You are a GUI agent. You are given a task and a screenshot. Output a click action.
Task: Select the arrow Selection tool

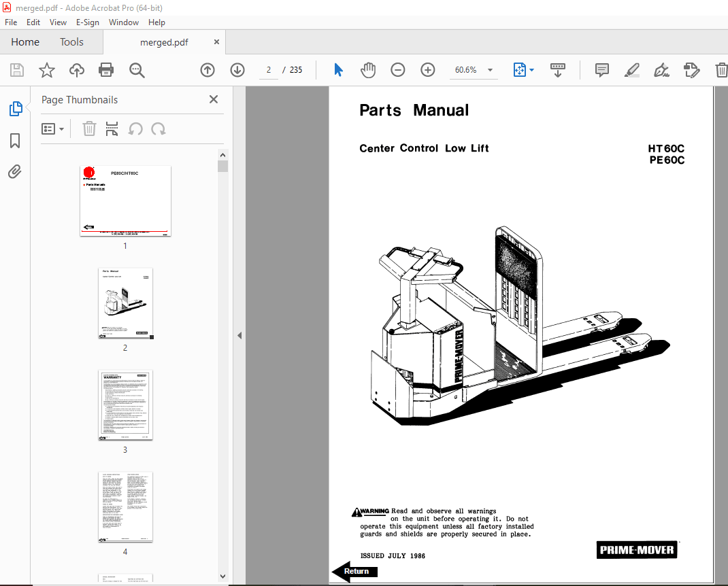click(x=338, y=69)
